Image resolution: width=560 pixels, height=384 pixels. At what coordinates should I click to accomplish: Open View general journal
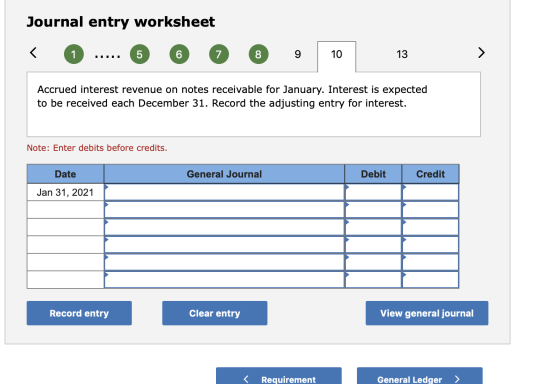coord(427,313)
